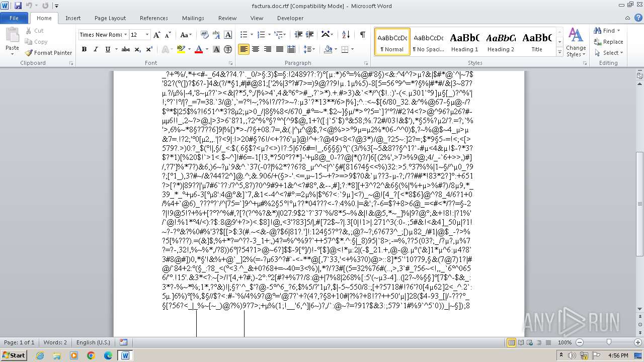Viewport: 644px width, 362px height.
Task: Click the Format Painter button
Action: pos(49,53)
